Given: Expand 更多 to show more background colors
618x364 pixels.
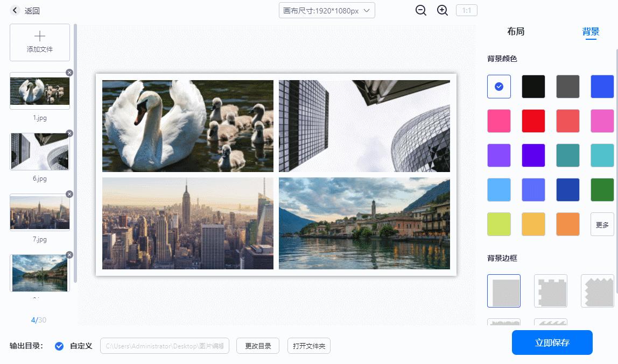Looking at the screenshot, I should pos(602,224).
